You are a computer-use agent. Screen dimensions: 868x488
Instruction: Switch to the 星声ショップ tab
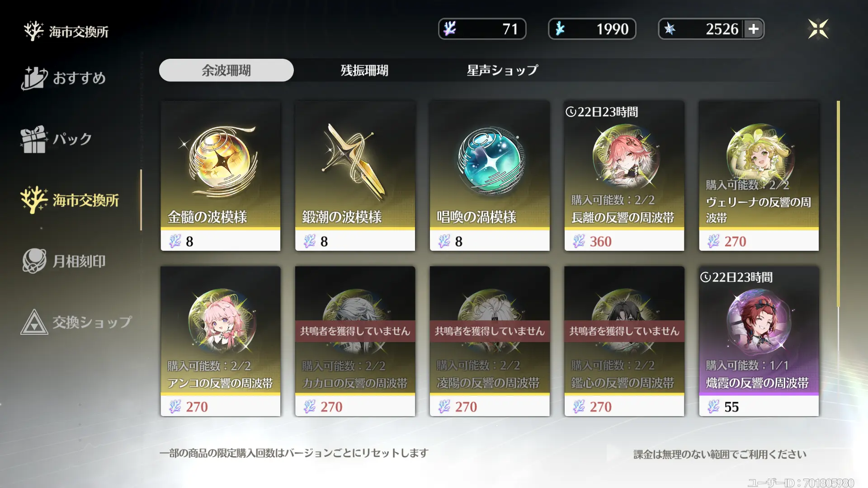pyautogui.click(x=502, y=70)
